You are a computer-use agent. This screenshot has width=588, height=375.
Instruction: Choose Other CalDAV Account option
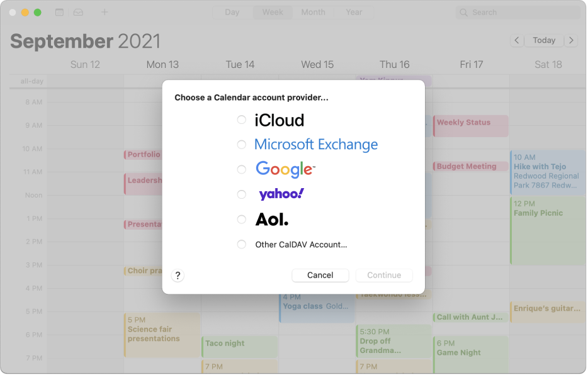[x=242, y=245]
